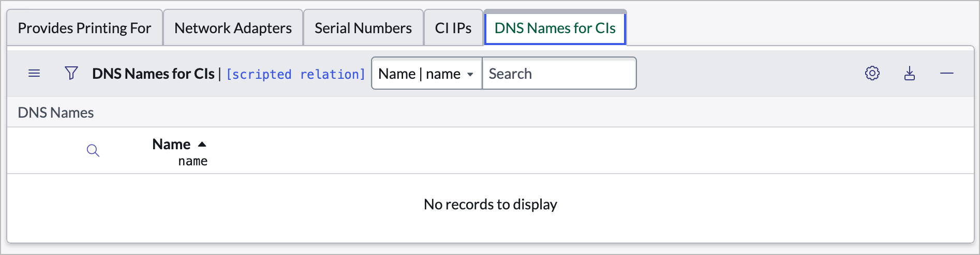Open the Network Adapters tab
This screenshot has height=255, width=980.
[233, 28]
